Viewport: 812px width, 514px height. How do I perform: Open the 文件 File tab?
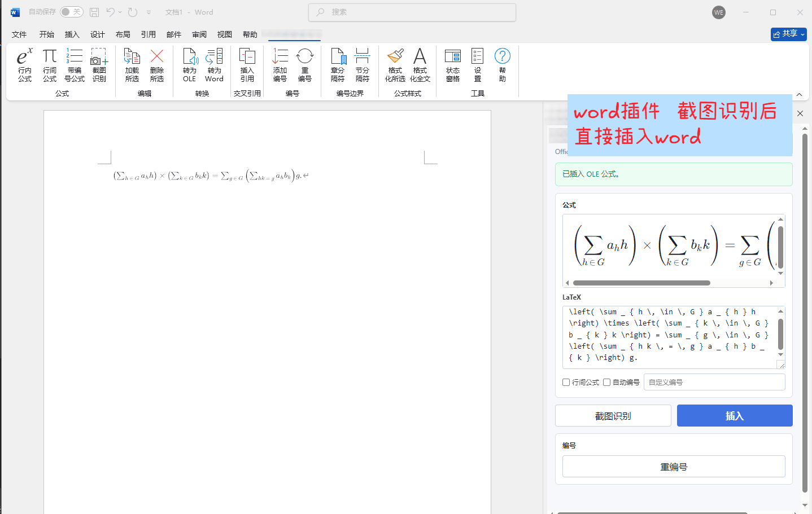point(19,34)
